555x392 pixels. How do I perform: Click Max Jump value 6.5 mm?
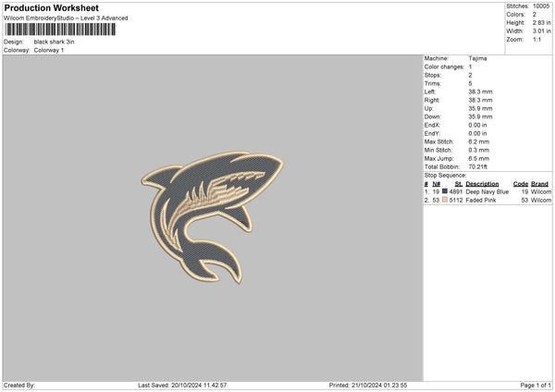tap(478, 158)
